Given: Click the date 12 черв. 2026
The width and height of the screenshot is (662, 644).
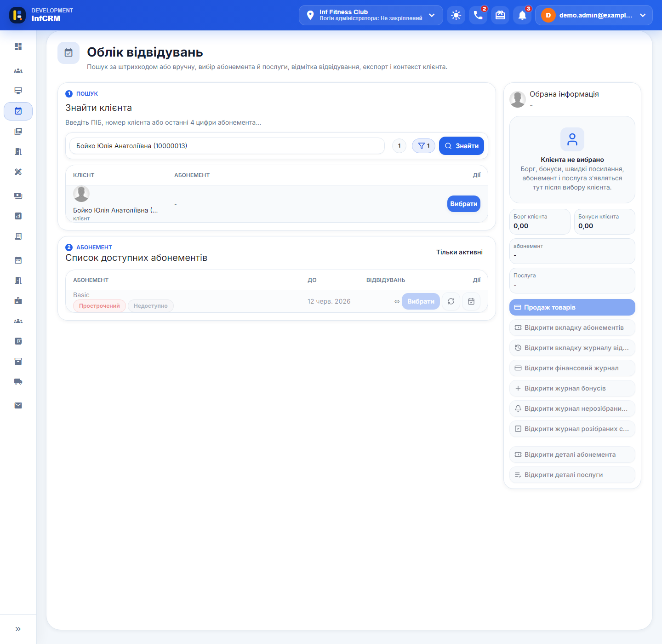Looking at the screenshot, I should click(329, 301).
